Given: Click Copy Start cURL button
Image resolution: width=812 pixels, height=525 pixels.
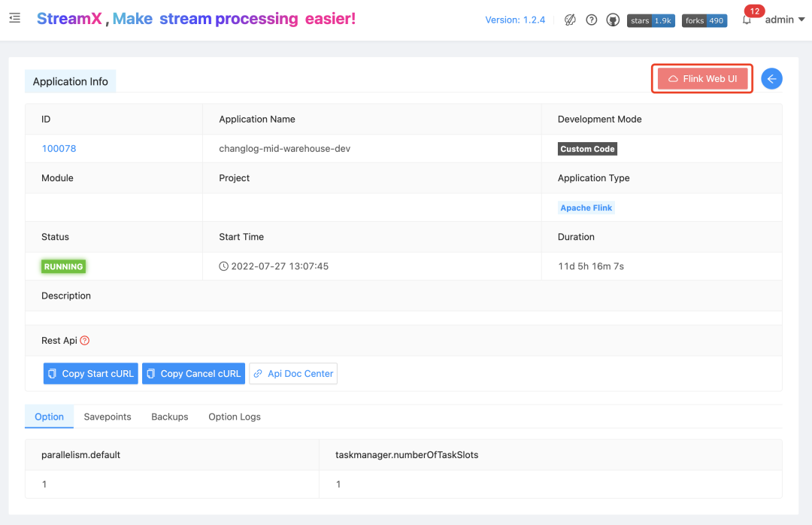Looking at the screenshot, I should pos(91,374).
